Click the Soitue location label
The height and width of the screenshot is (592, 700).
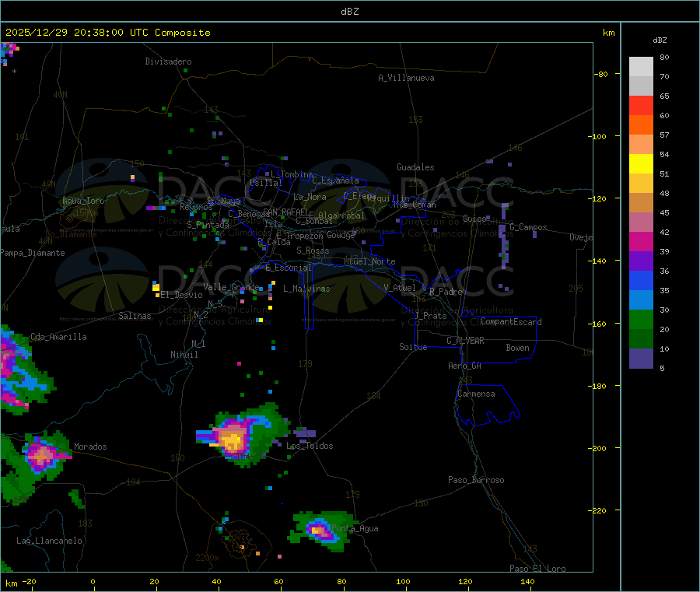[x=413, y=347]
